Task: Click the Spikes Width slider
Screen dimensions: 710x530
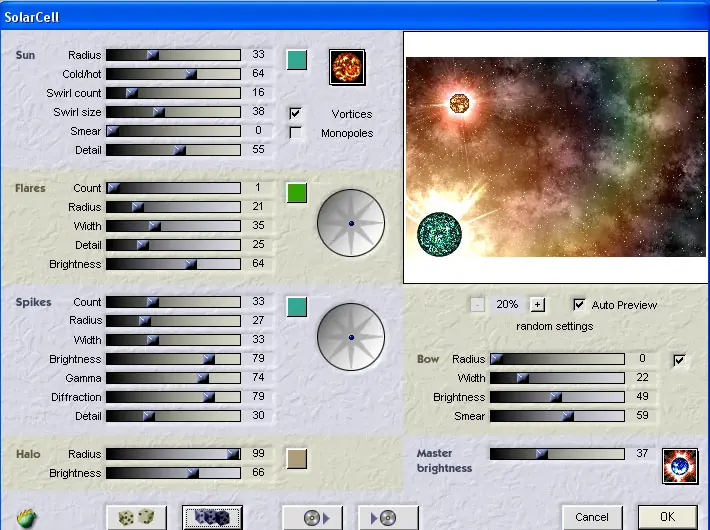Action: (173, 340)
